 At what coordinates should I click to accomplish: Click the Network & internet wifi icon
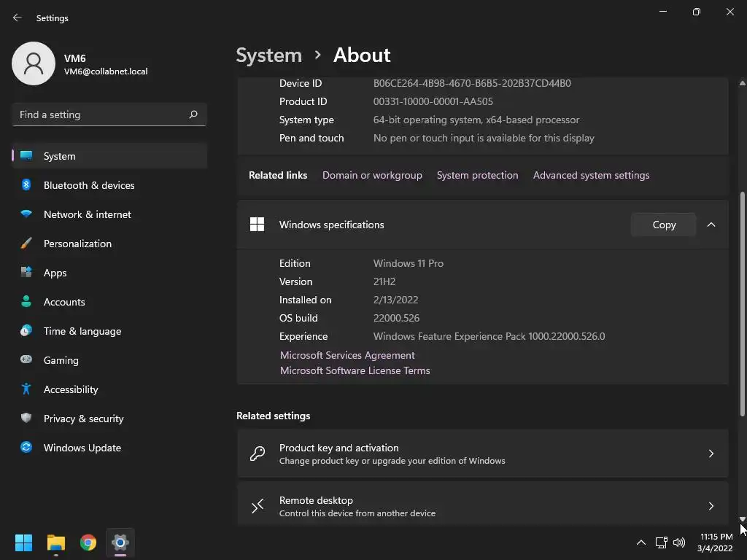point(26,214)
